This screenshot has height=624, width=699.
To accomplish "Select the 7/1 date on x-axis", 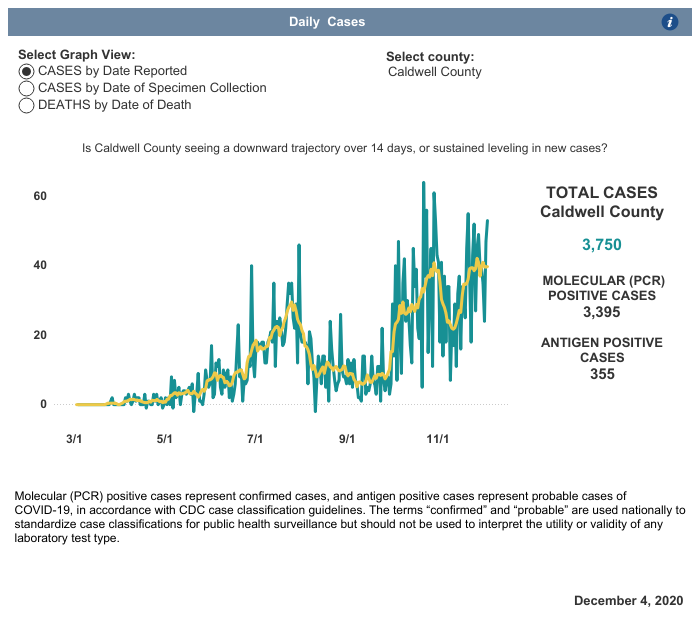I will tap(255, 438).
